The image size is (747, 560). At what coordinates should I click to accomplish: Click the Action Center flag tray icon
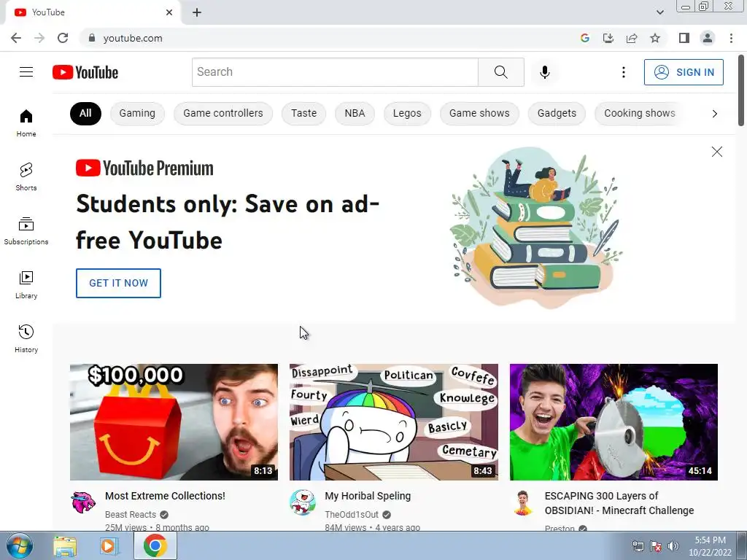tap(656, 546)
